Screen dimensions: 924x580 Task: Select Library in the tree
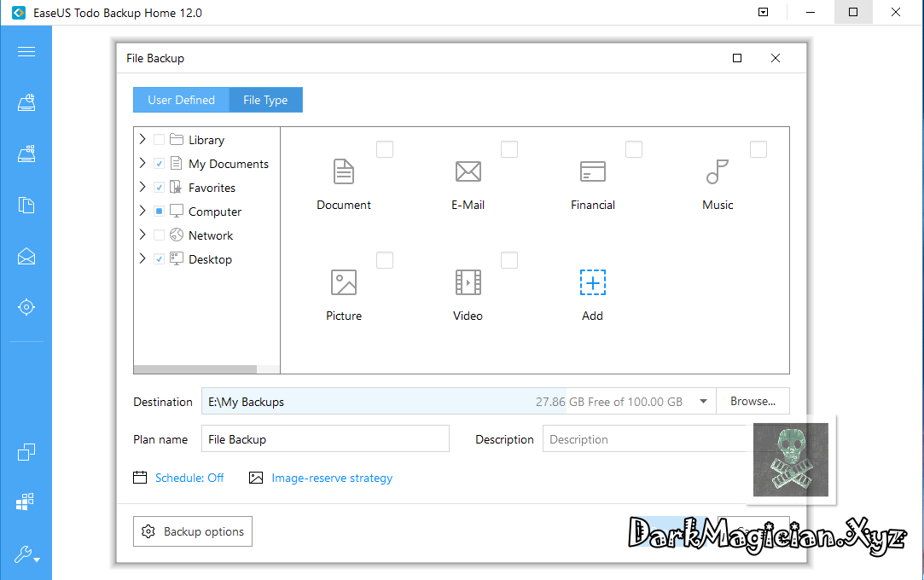click(206, 140)
